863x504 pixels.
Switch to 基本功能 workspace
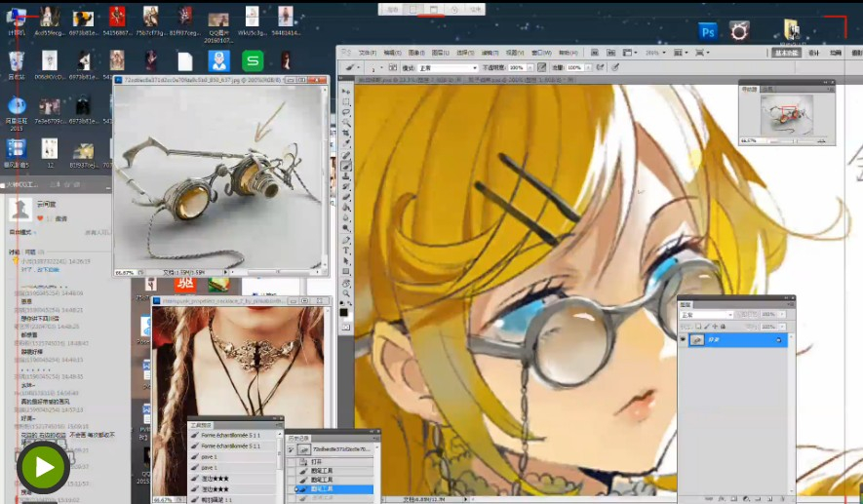tap(785, 53)
